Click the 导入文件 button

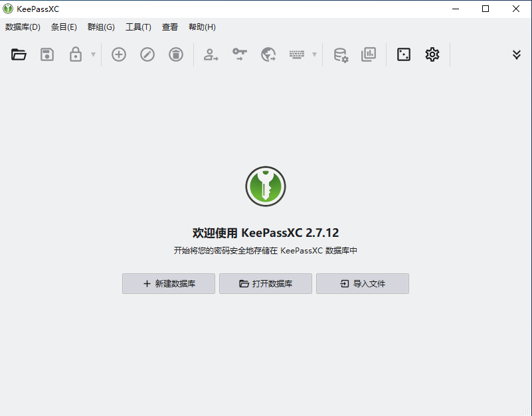pyautogui.click(x=362, y=283)
